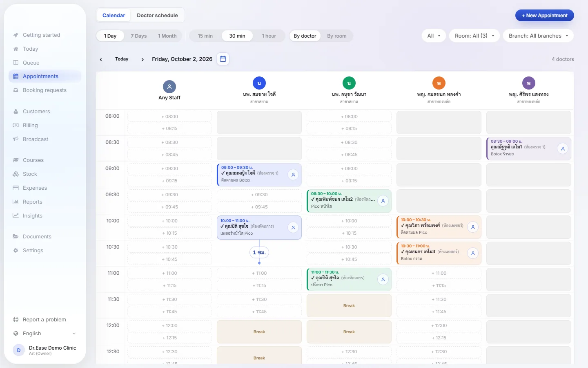This screenshot has width=588, height=368.
Task: Open the 10:00–11:00 appointment card
Action: [259, 228]
